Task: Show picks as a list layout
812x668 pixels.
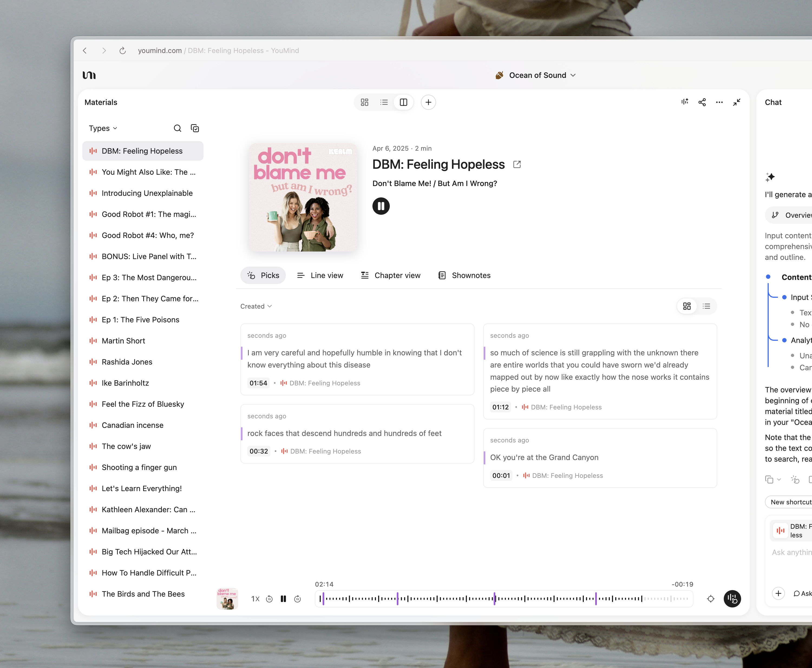Action: (x=706, y=306)
